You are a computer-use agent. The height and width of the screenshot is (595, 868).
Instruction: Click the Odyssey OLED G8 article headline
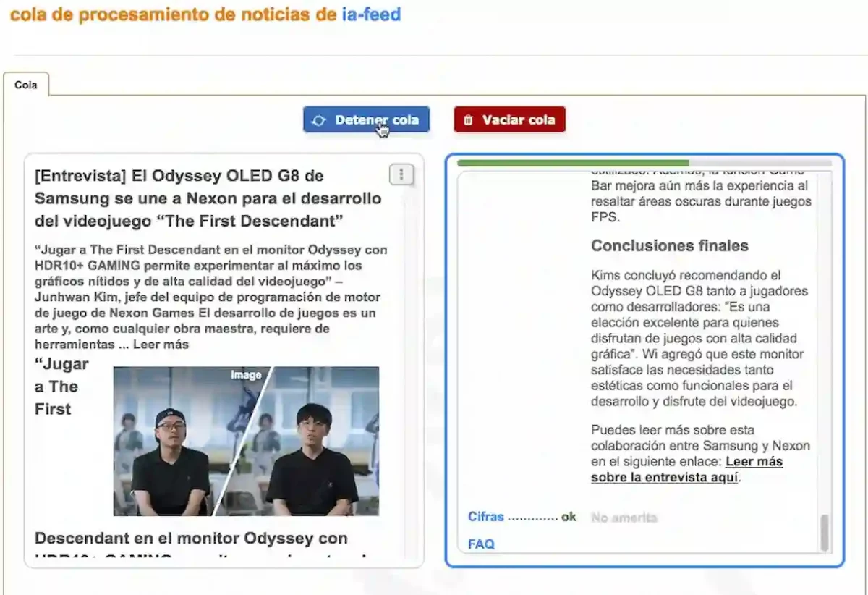[208, 198]
